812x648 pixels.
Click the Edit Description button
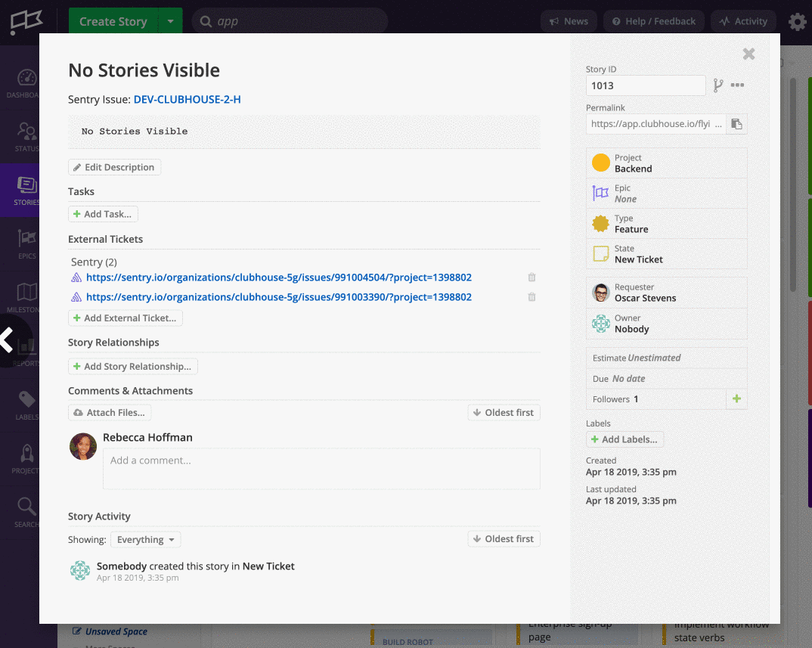click(114, 167)
